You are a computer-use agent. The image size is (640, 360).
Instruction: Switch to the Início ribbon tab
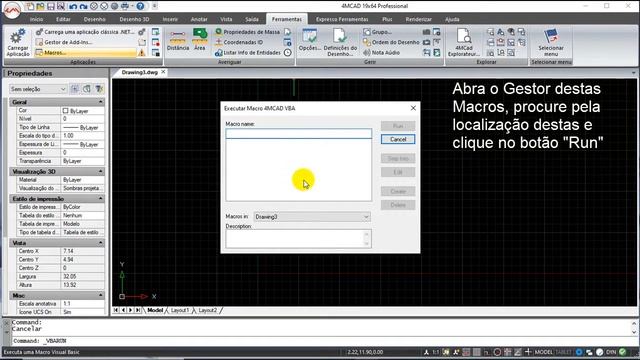36,19
